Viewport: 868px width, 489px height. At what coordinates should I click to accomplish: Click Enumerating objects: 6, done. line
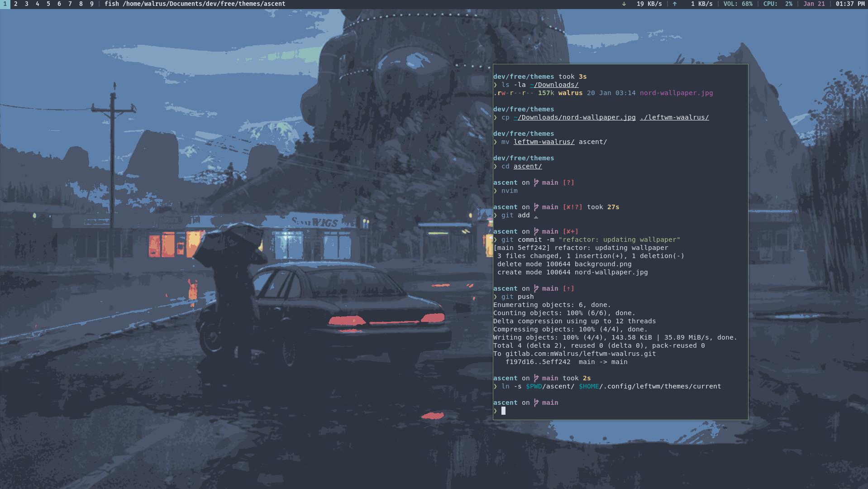click(x=552, y=305)
